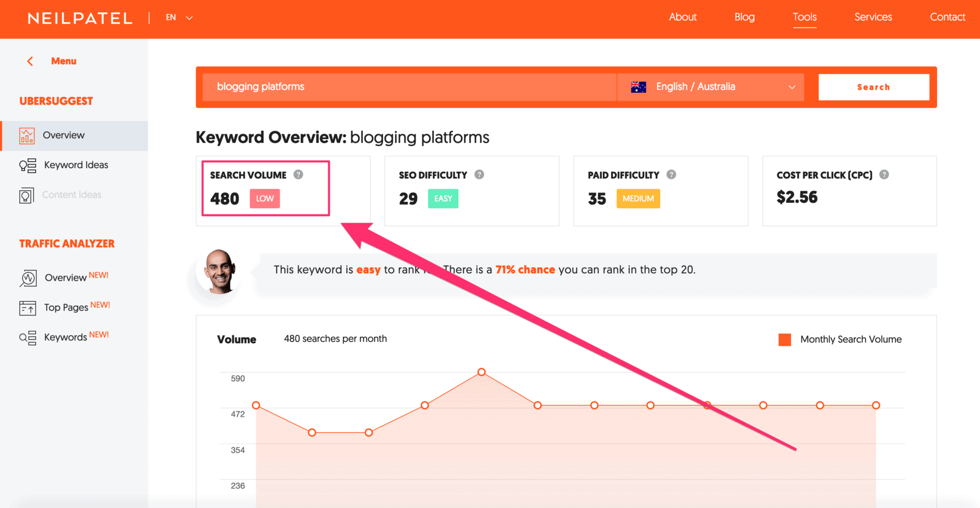This screenshot has width=980, height=508.
Task: Click the NEILPATEL logo
Action: (x=80, y=18)
